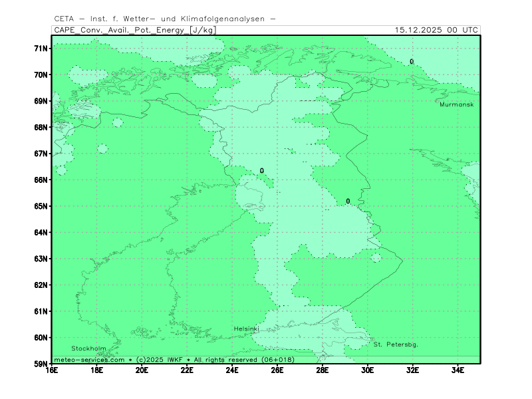Click the Murmansk city label

[456, 104]
